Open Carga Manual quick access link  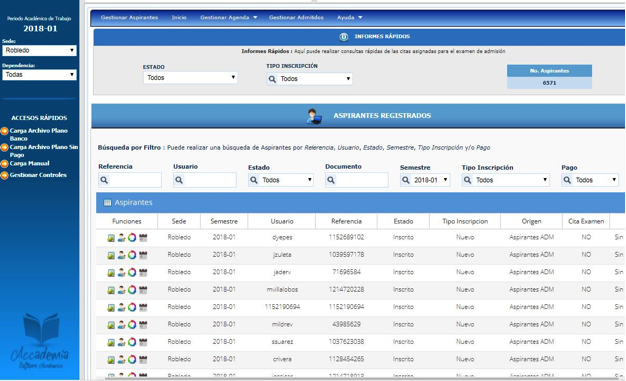pos(30,163)
